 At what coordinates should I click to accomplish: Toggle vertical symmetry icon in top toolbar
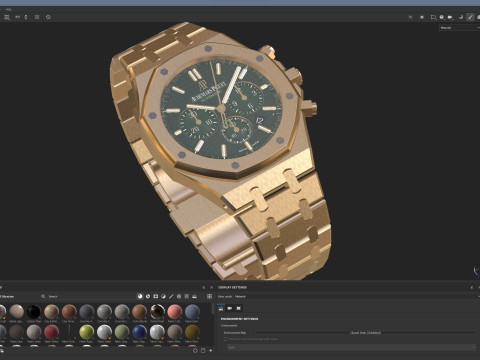[26, 17]
